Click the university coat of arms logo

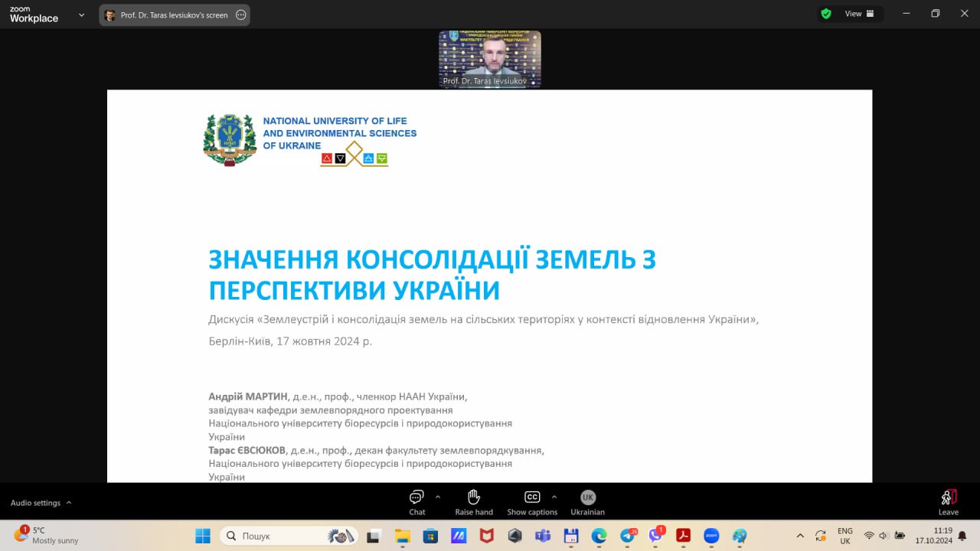pos(230,140)
